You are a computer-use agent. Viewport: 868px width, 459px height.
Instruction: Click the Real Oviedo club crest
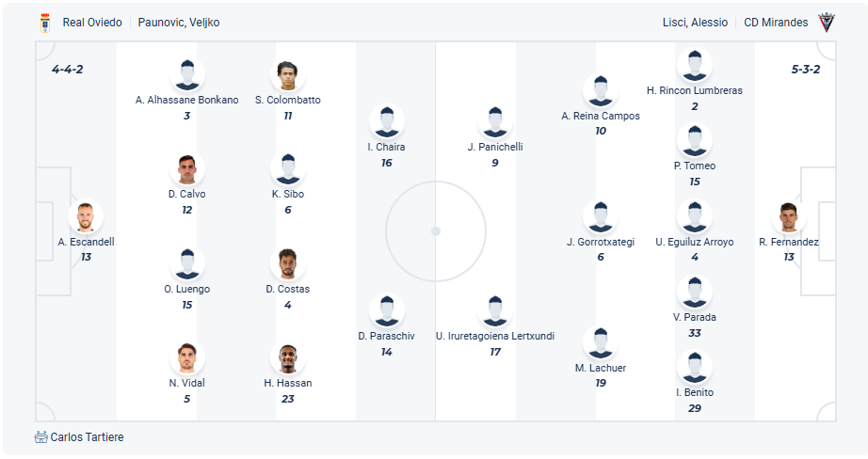[x=44, y=23]
